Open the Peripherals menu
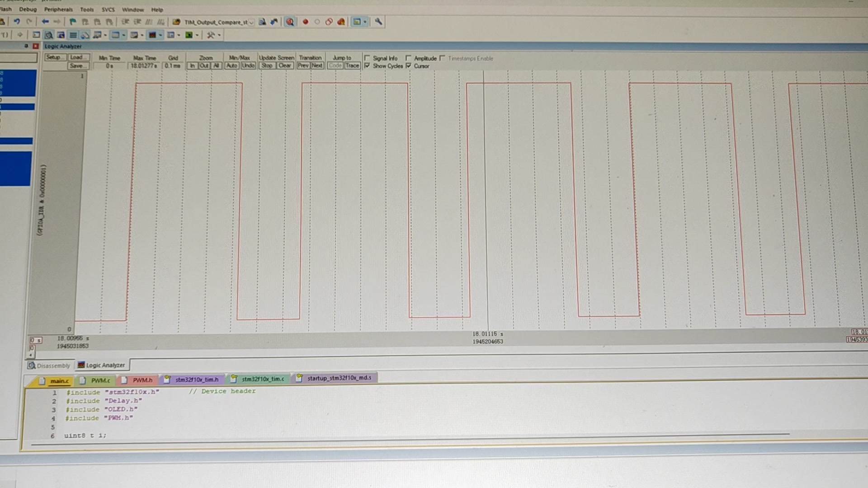The width and height of the screenshot is (868, 488). click(x=58, y=9)
